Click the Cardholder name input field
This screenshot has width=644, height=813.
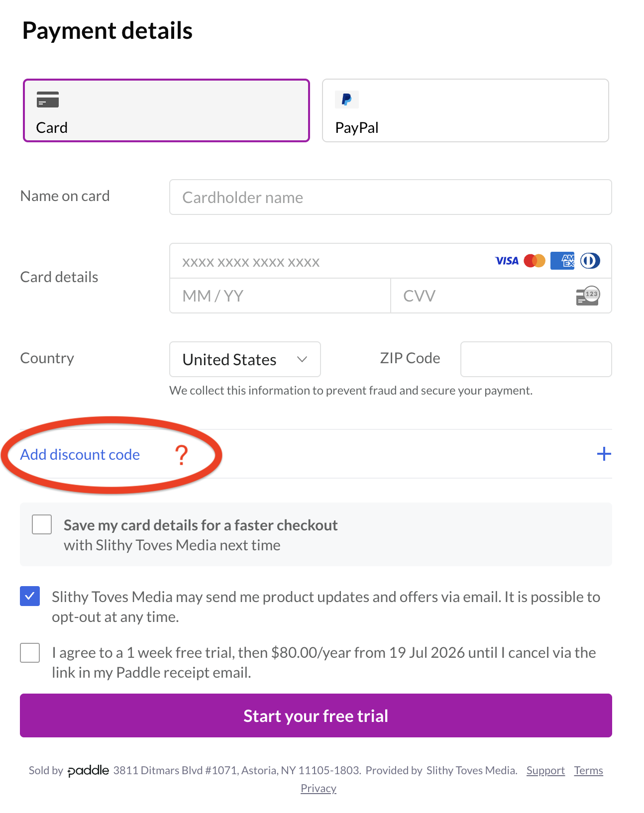[x=391, y=197]
